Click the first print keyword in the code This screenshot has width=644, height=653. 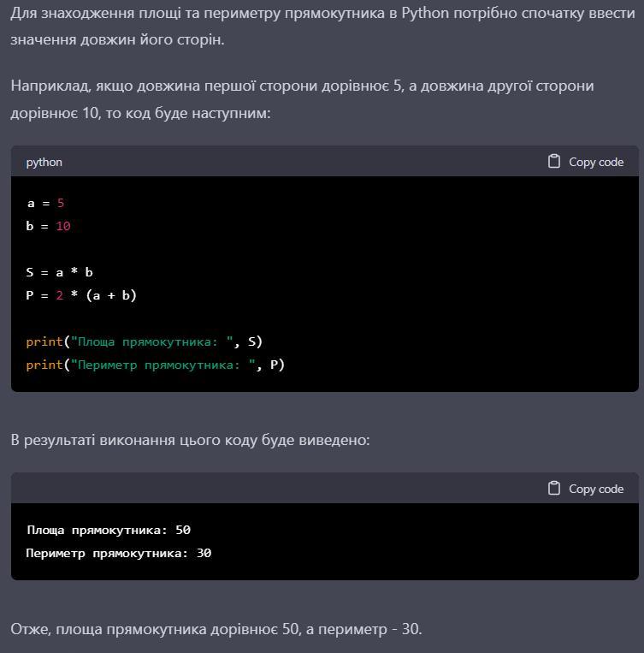point(44,341)
